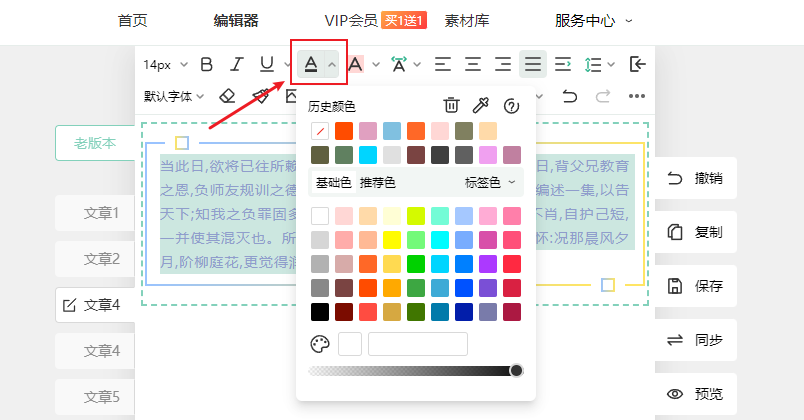The width and height of the screenshot is (804, 420).
Task: Open 文章1 in the sidebar
Action: coord(95,213)
